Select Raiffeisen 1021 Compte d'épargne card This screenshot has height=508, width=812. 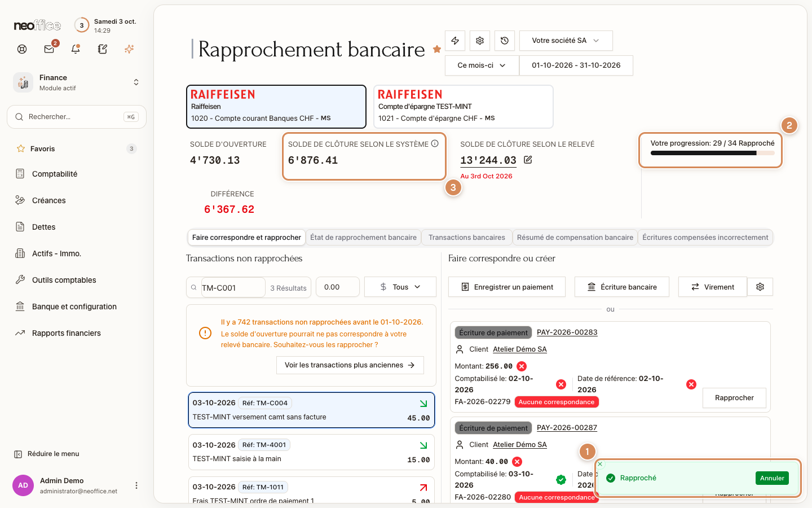point(464,107)
